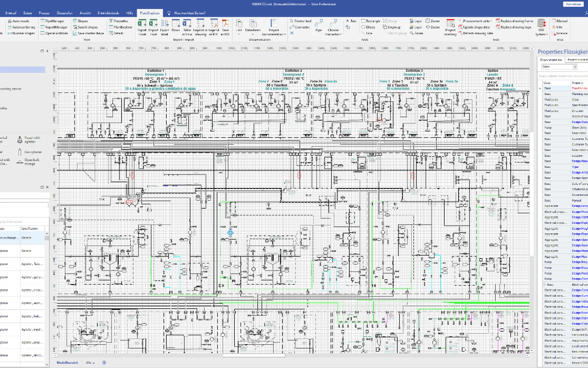588x368 pixels.
Task: Click the Export label icon
Action: pos(165,28)
